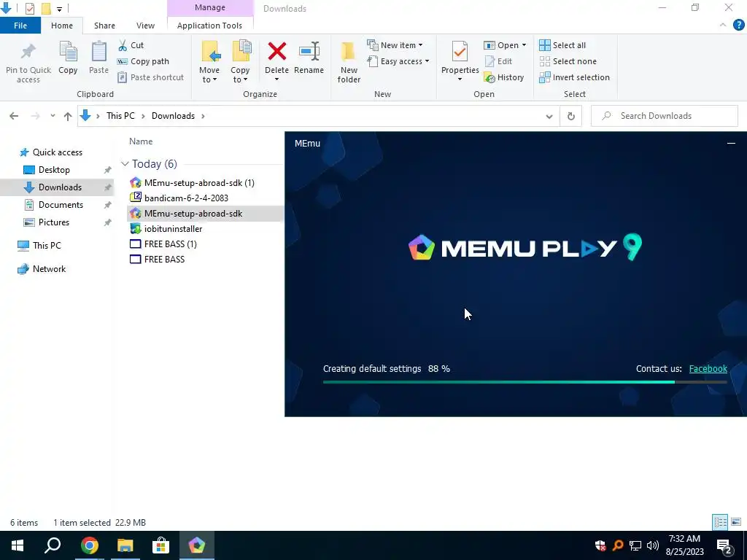
Task: Expand address bar history dropdown
Action: pos(549,116)
